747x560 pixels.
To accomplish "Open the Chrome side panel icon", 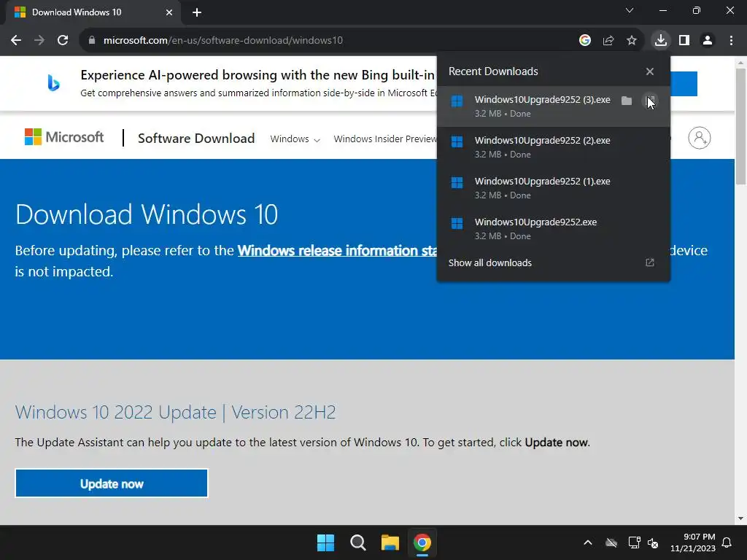I will click(684, 41).
